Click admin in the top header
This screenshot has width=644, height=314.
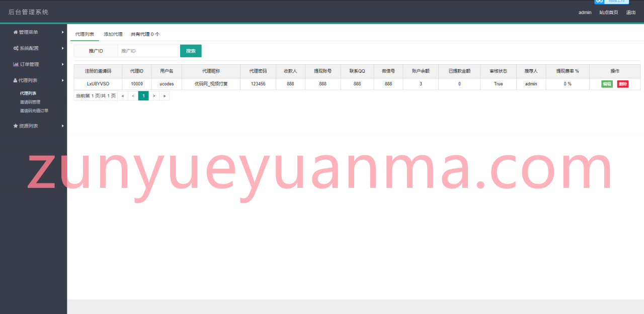pyautogui.click(x=585, y=13)
